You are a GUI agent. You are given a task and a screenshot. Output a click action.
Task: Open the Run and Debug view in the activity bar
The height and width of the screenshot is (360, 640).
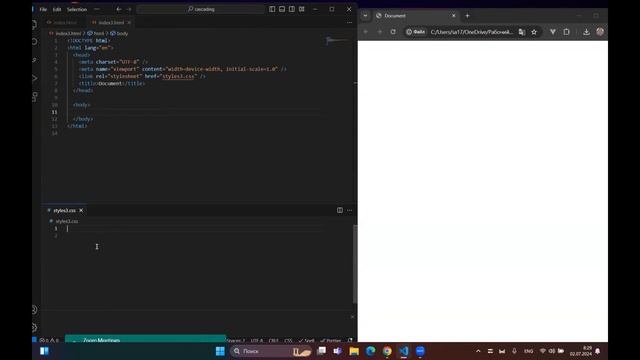[x=35, y=78]
